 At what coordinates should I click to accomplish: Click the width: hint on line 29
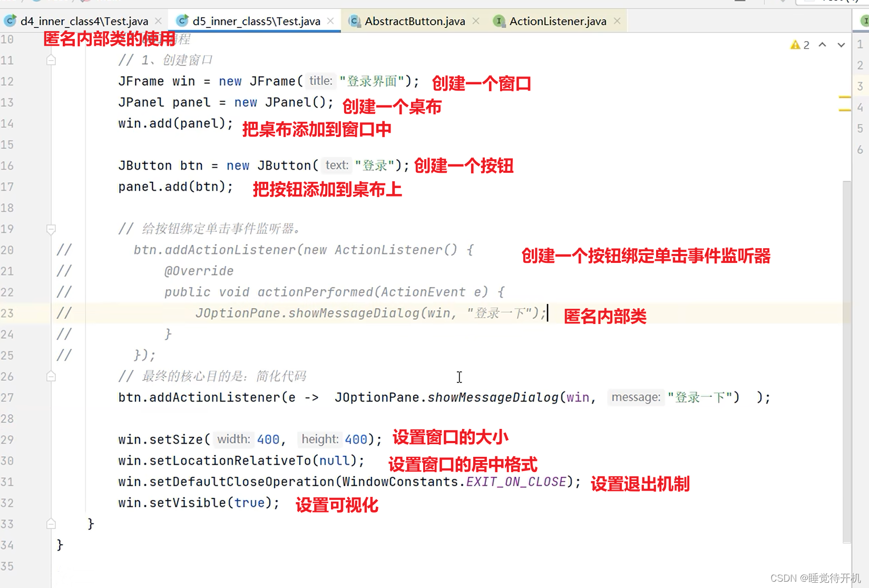pos(233,439)
